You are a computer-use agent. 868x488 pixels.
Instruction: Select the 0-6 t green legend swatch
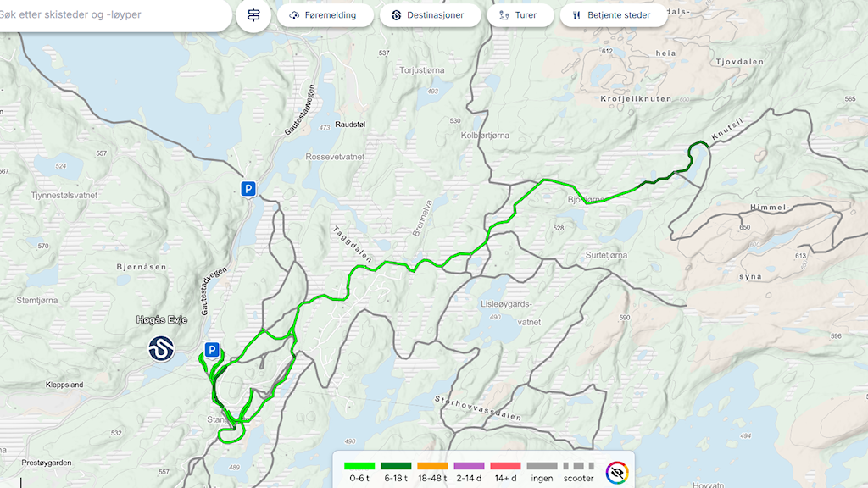359,466
